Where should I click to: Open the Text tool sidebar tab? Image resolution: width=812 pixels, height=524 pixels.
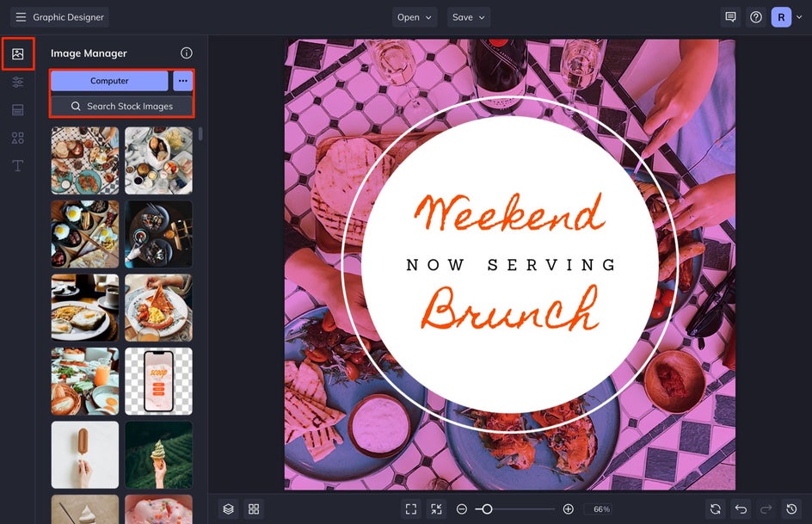[17, 166]
